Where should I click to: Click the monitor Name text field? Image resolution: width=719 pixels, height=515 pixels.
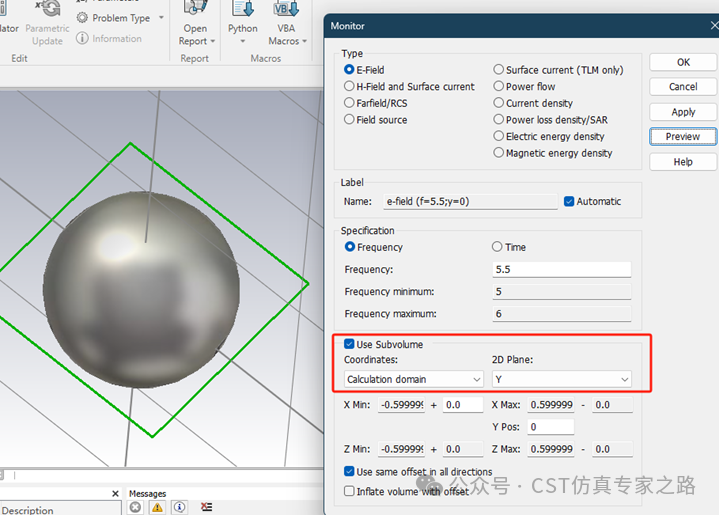pos(470,201)
